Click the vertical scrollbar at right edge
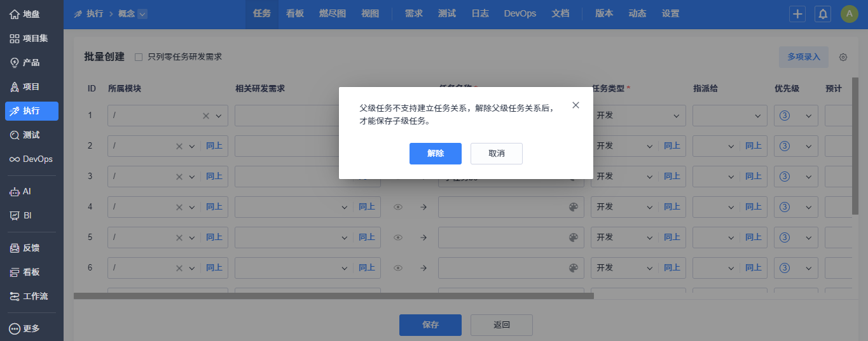The width and height of the screenshot is (868, 341). (x=855, y=146)
